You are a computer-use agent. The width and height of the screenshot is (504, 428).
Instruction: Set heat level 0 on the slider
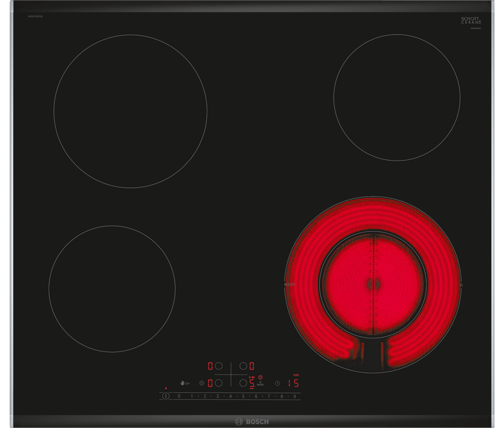tap(179, 396)
